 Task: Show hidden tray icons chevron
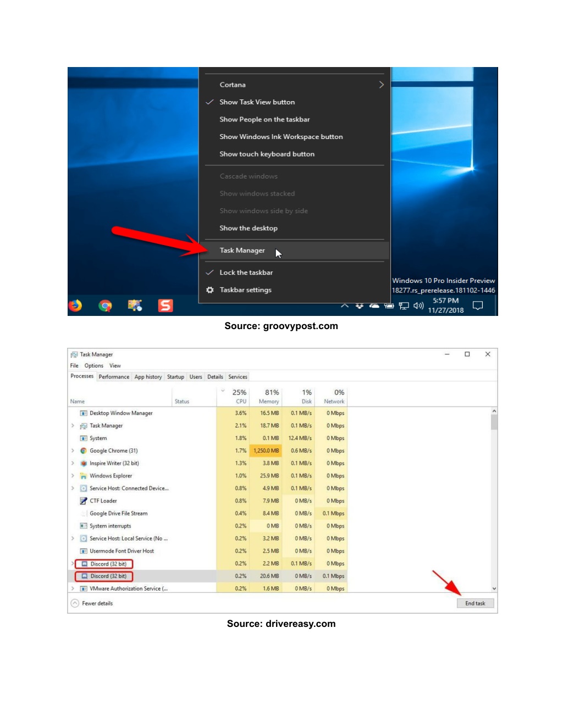[345, 305]
